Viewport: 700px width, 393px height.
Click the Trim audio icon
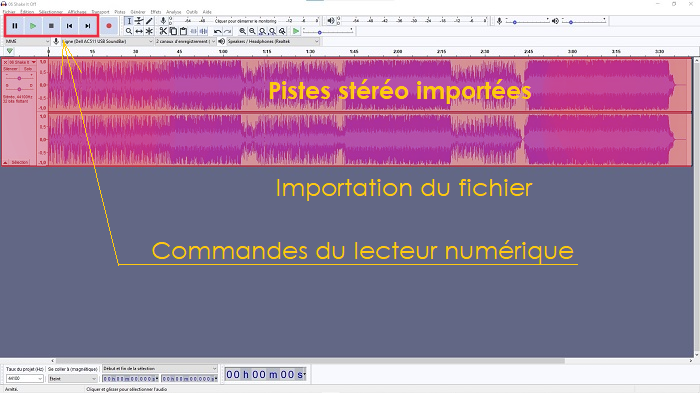[194, 31]
